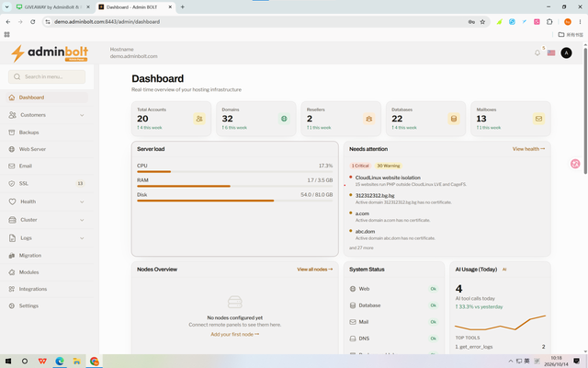Open the Dashboard menu item

47,98
